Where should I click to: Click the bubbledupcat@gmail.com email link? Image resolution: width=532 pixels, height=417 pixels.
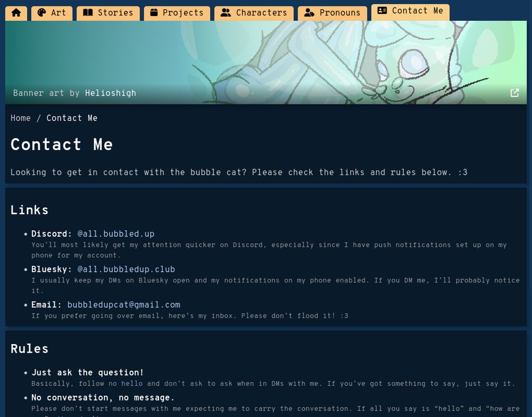(x=124, y=305)
